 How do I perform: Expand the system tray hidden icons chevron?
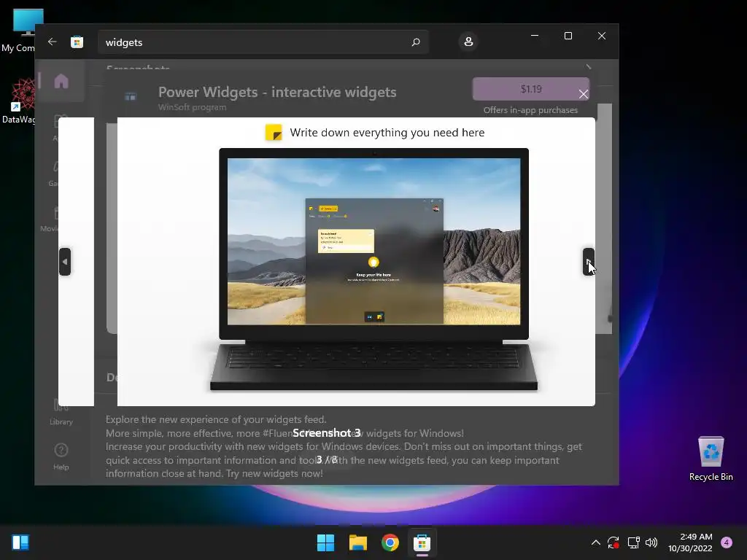[x=595, y=542]
